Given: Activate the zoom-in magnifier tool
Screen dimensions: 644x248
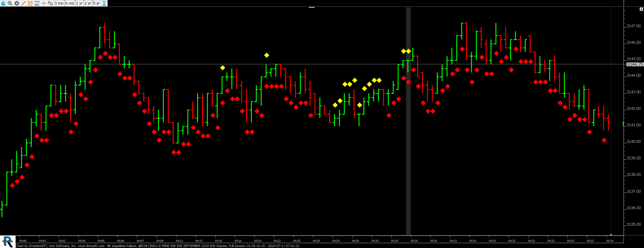Looking at the screenshot, I should (x=10, y=3).
